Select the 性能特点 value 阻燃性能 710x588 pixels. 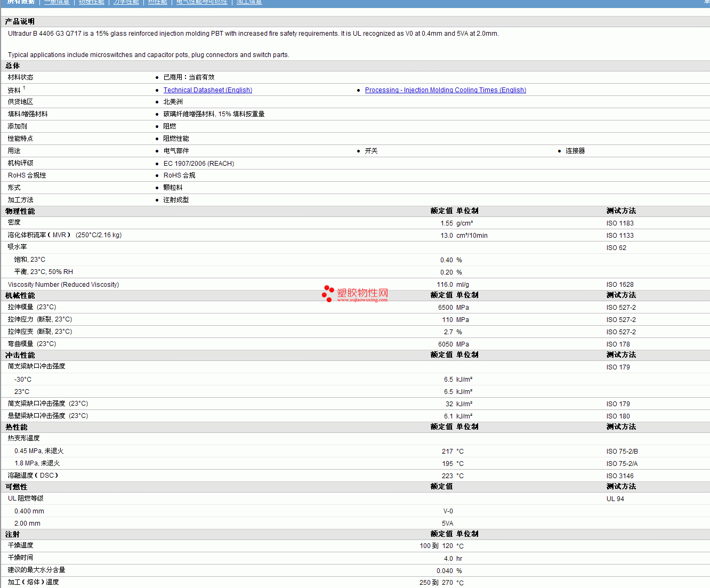point(176,139)
